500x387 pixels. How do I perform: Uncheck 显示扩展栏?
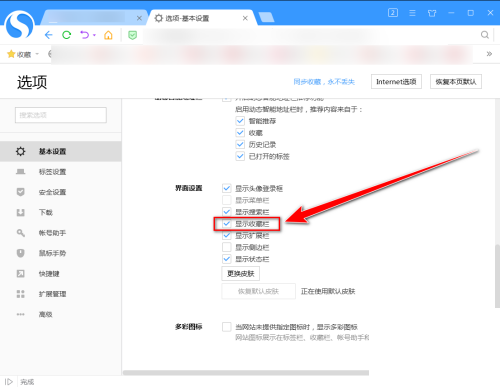click(227, 235)
